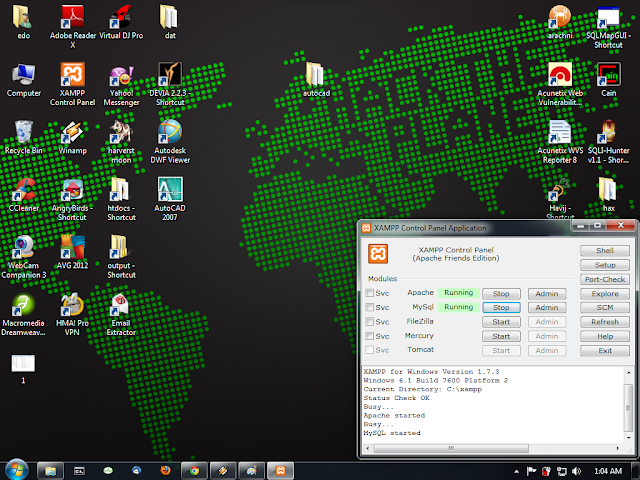
Task: Stop the MySql module
Action: [x=501, y=307]
